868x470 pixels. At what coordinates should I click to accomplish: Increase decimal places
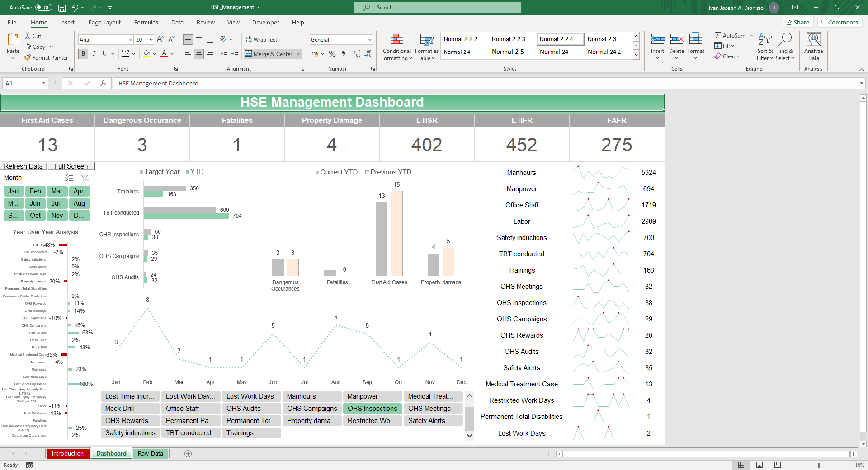click(357, 54)
